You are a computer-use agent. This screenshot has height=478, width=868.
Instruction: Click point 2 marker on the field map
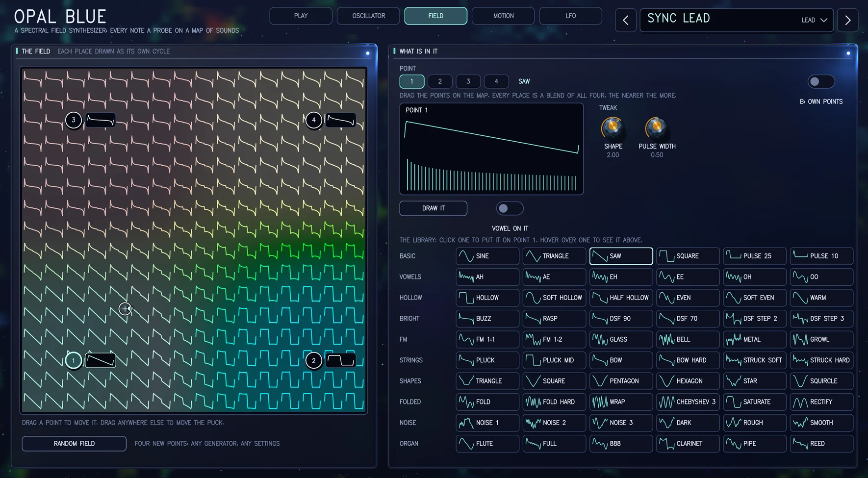pyautogui.click(x=314, y=361)
